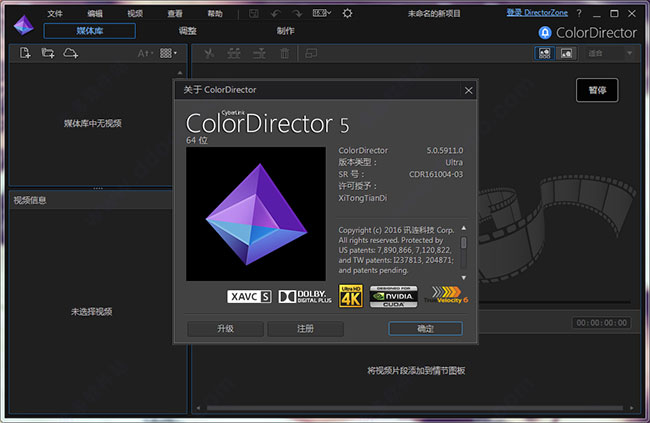Viewport: 650px width, 423px height.
Task: Click the 媒体库中无视频 message
Action: pos(92,124)
